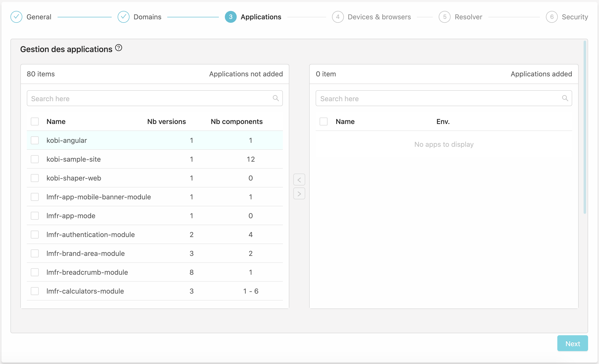
Task: Click the right arrow transfer button
Action: [x=299, y=193]
